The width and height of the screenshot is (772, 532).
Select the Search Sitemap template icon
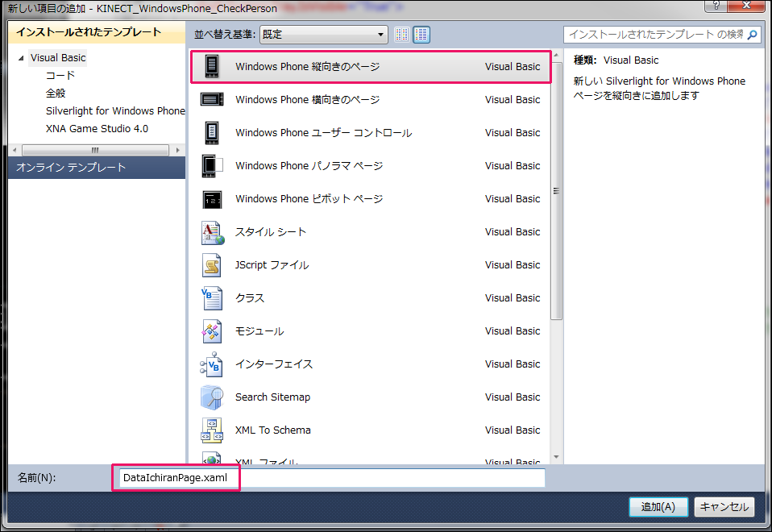(x=212, y=397)
